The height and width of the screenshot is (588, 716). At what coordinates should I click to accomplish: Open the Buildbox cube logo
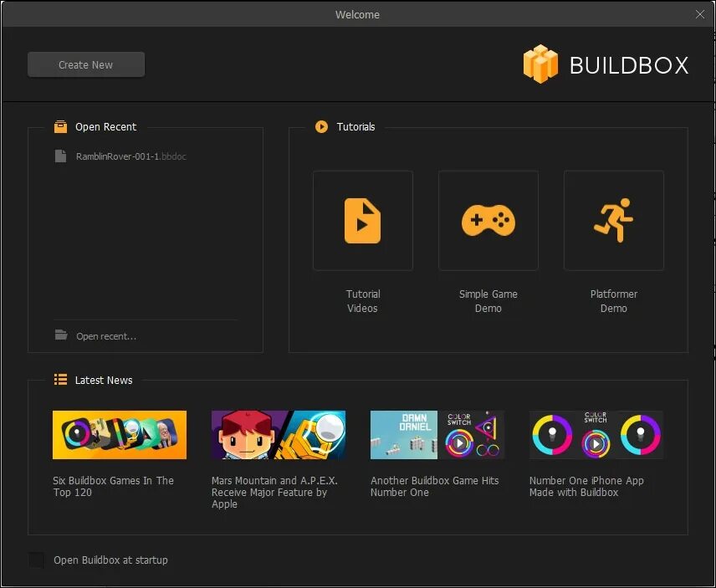[540, 64]
